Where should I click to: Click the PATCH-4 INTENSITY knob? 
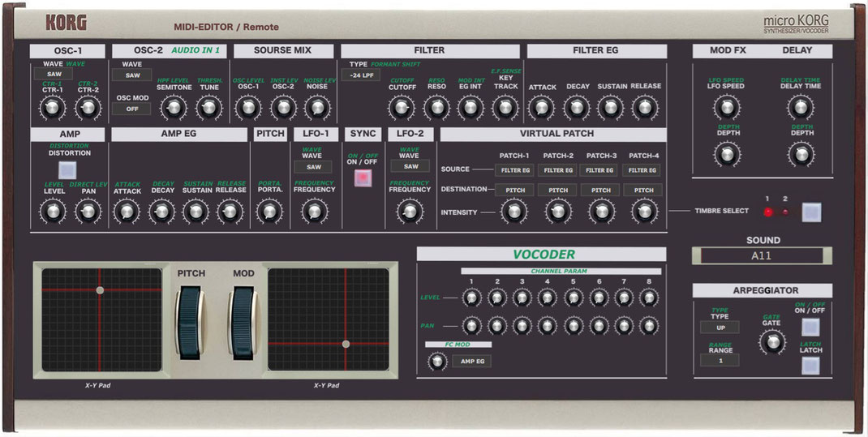tap(644, 212)
